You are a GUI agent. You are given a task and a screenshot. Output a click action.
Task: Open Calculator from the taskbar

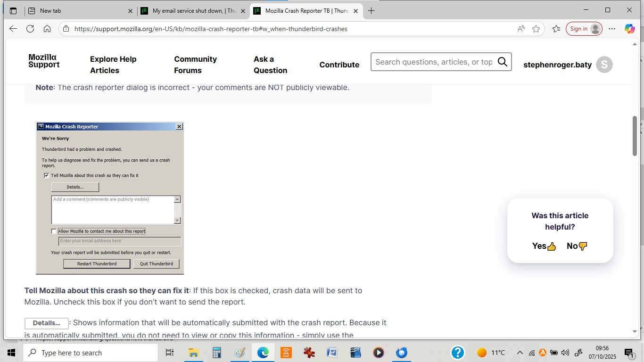pos(217,353)
